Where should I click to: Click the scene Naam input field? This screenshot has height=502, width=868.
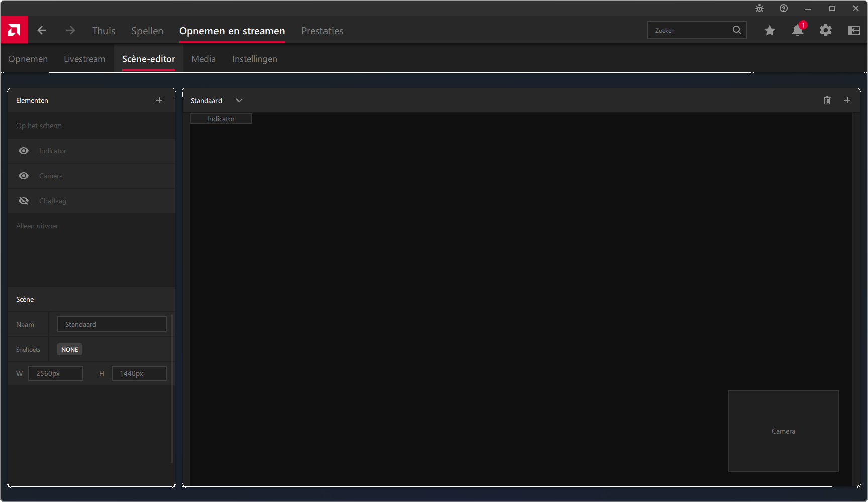112,324
